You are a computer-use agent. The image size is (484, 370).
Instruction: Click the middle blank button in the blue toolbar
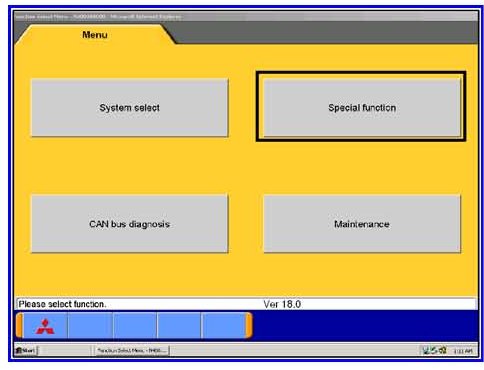tap(135, 326)
